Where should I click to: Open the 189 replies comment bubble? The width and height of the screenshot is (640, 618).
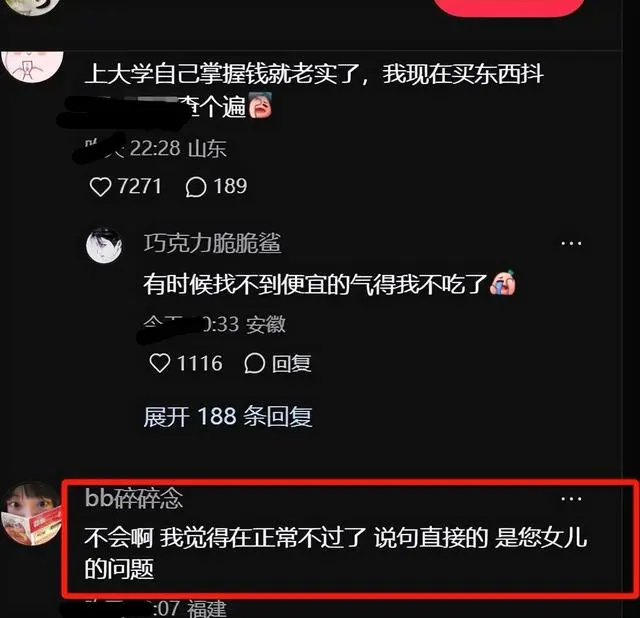196,187
